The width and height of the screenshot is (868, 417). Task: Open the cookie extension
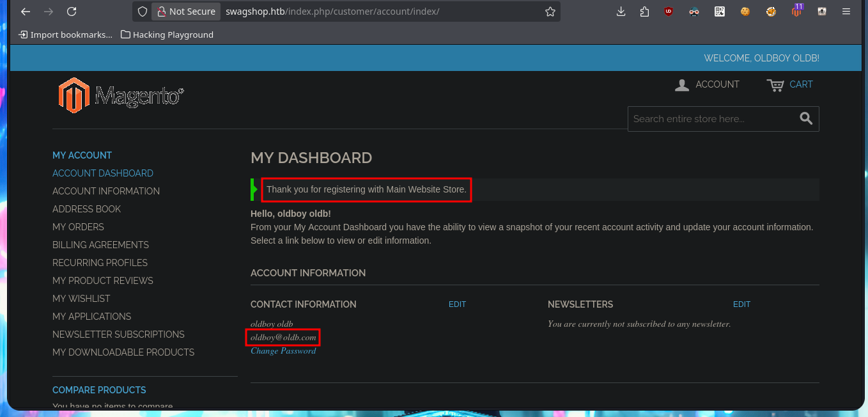(745, 12)
